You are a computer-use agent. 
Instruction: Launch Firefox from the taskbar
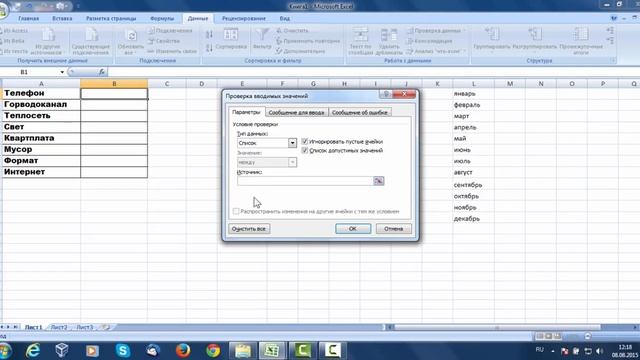point(183,350)
